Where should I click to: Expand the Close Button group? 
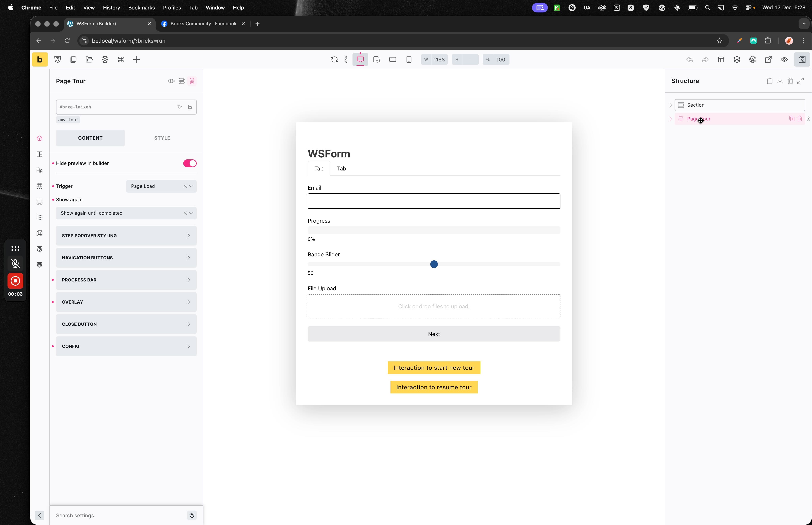point(126,324)
